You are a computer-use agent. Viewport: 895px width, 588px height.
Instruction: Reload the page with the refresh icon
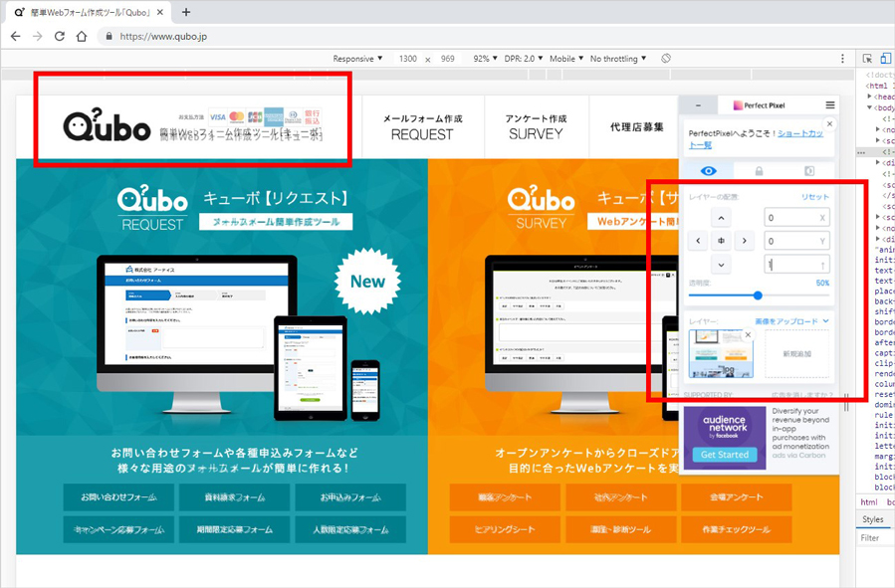(60, 37)
